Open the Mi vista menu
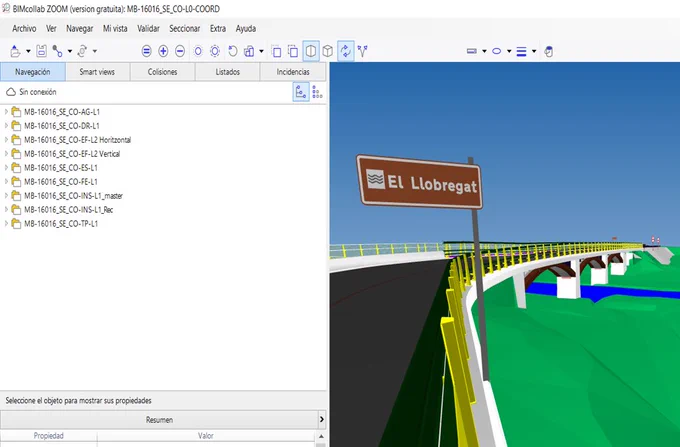680x447 pixels. pos(115,29)
